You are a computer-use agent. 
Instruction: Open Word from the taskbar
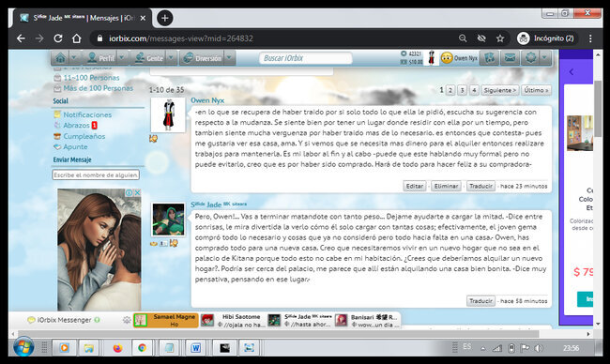(196, 348)
